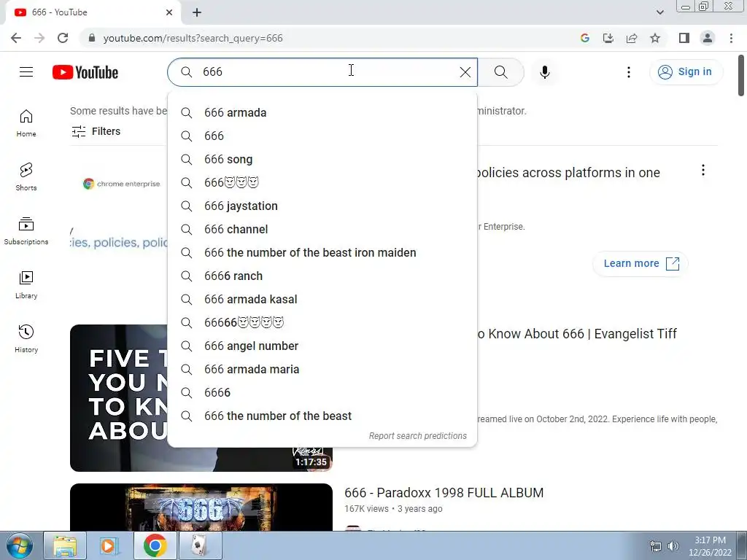The width and height of the screenshot is (747, 560).
Task: Bookmark this tab with star
Action: [655, 38]
